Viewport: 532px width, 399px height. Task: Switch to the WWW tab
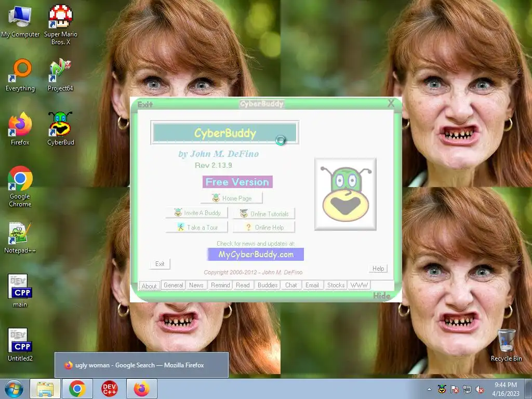click(x=359, y=285)
